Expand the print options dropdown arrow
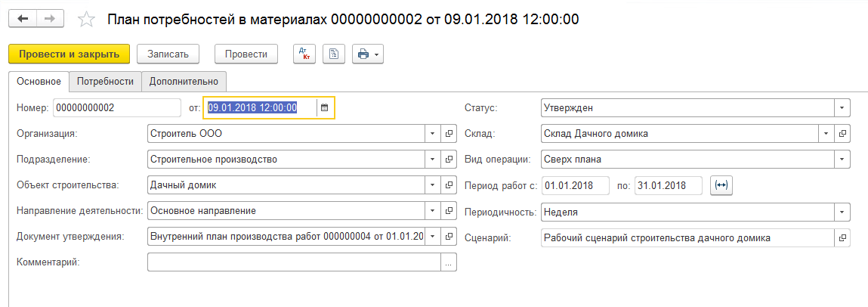The image size is (868, 307). coord(377,54)
